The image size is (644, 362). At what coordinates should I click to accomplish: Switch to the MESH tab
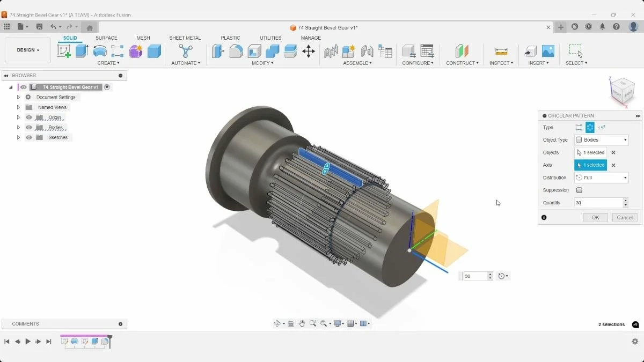143,38
